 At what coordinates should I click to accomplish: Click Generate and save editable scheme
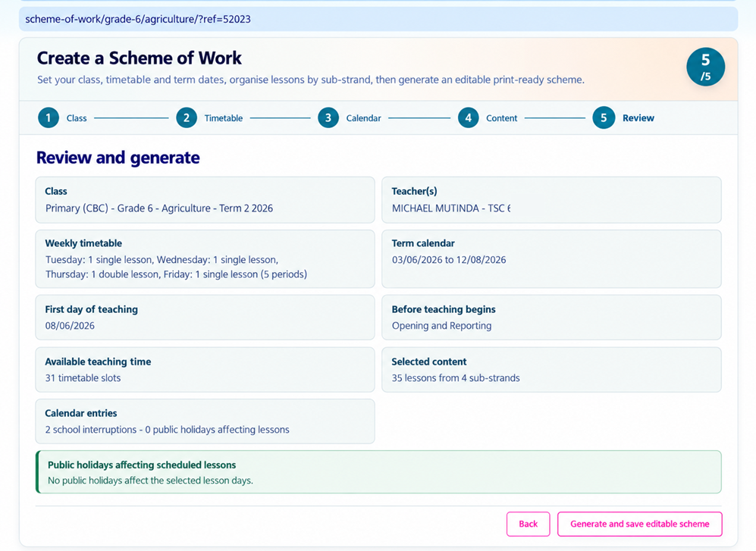[639, 524]
